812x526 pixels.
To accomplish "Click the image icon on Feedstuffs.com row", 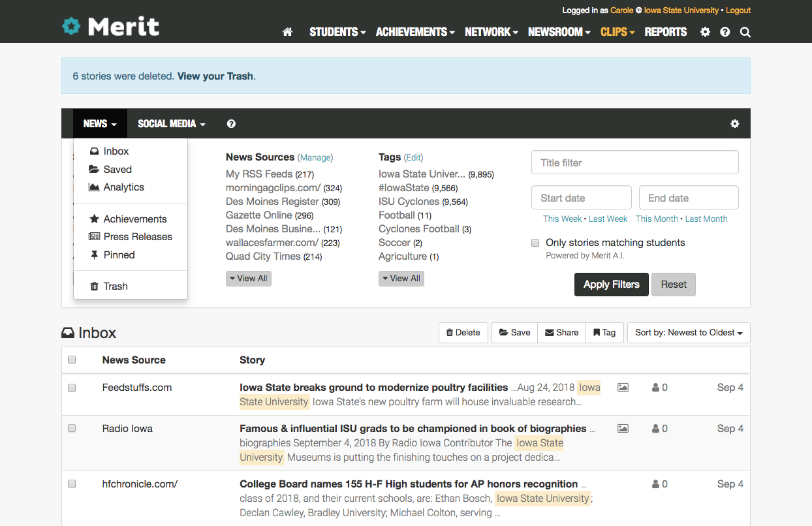I will tap(623, 388).
